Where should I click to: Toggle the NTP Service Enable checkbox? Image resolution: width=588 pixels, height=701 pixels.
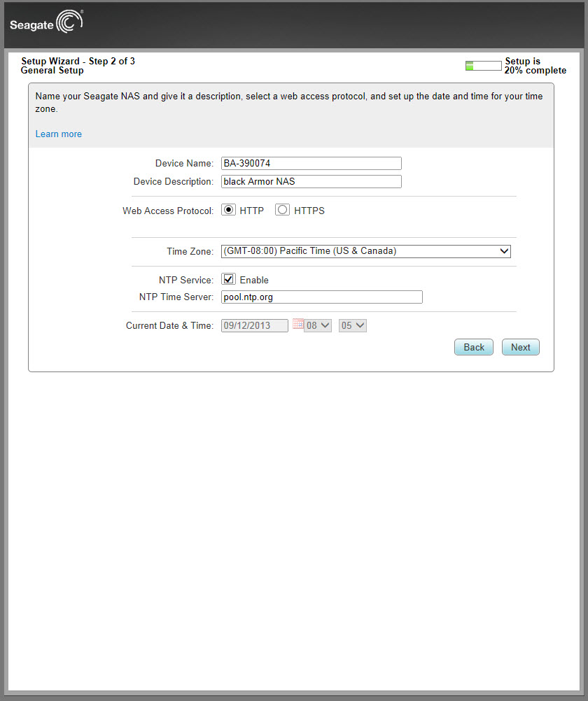tap(229, 279)
